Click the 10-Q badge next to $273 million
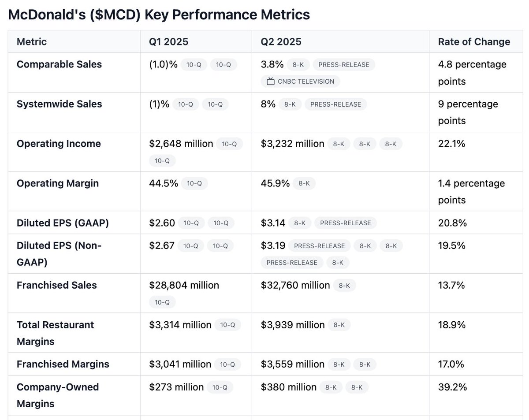This screenshot has width=529, height=420. point(220,387)
